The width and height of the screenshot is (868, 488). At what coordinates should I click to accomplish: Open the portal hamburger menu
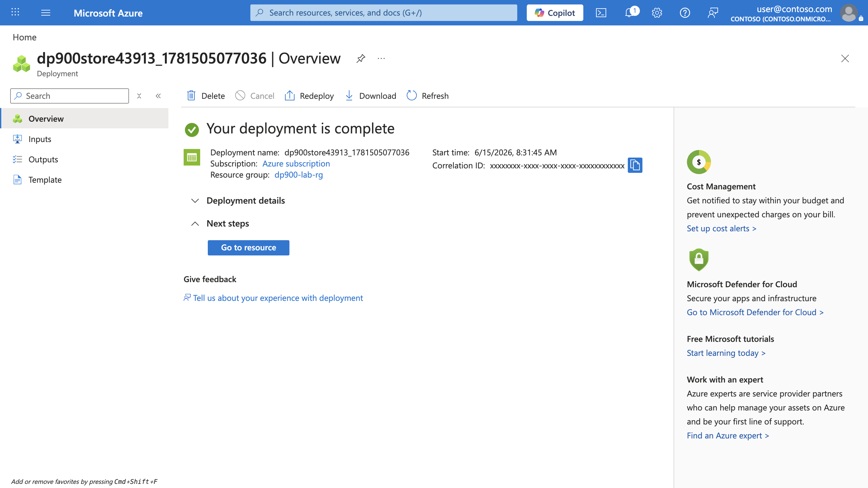point(45,13)
